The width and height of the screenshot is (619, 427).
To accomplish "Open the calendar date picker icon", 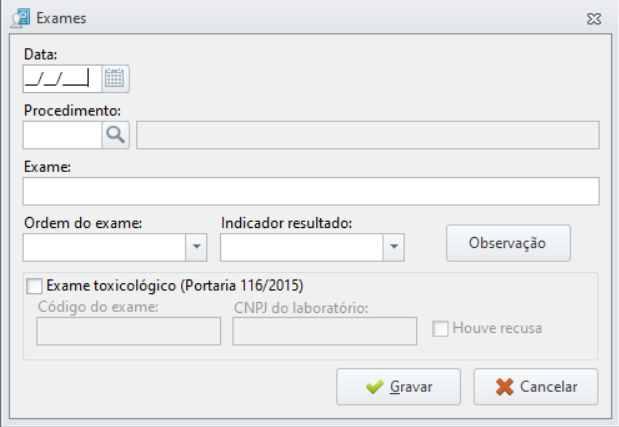I will click(115, 79).
